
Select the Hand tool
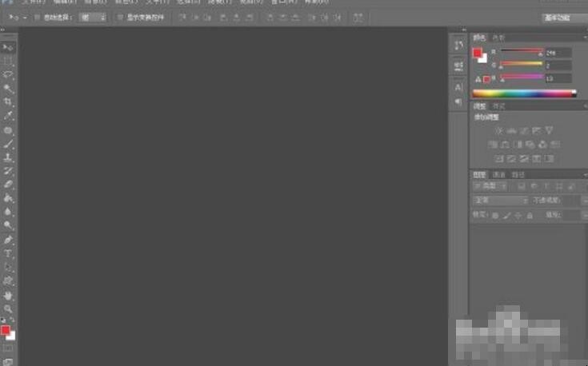coord(8,296)
